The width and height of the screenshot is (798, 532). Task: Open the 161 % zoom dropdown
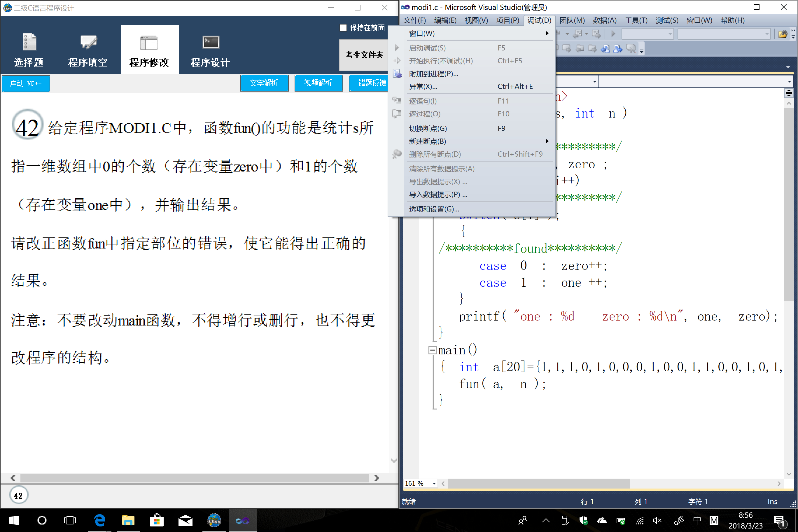[x=434, y=483]
